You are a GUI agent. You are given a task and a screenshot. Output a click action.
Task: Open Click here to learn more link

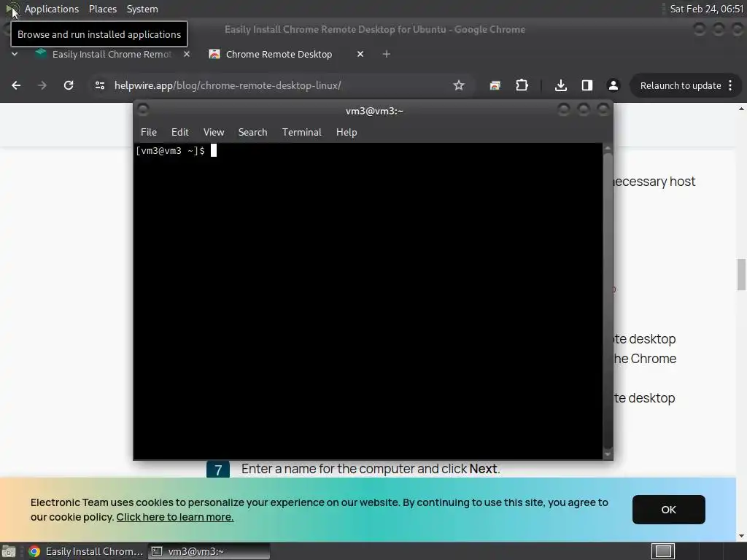pyautogui.click(x=175, y=517)
